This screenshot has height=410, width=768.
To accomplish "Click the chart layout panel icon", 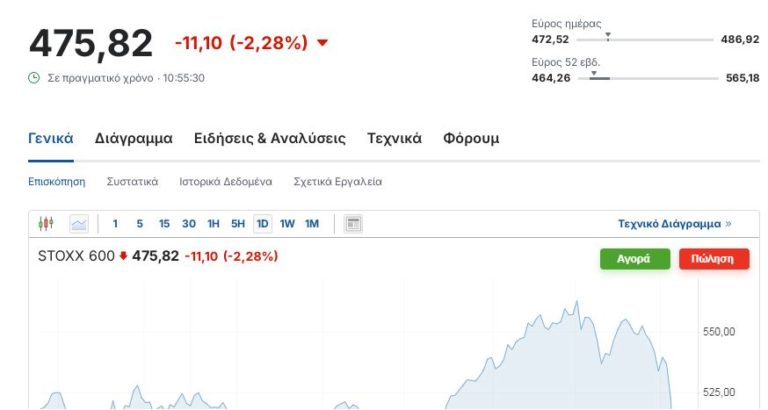I will pos(353,224).
